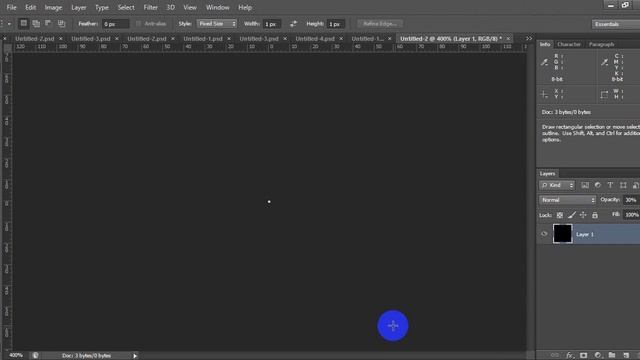Switch to the Paragraph panel tab
The image size is (640, 360).
click(602, 44)
